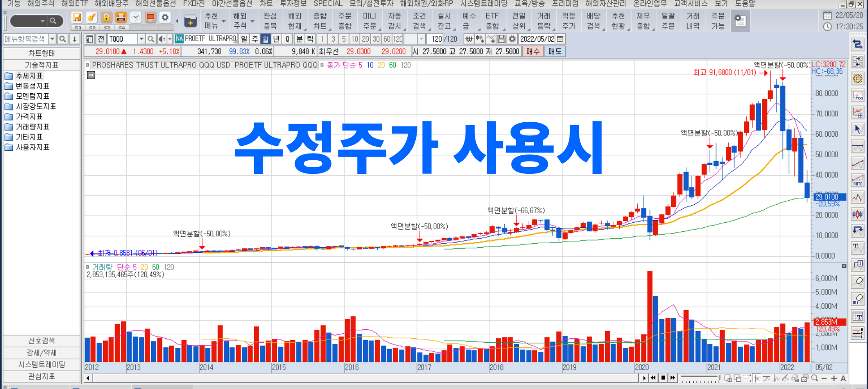
Task: Select the arrow pointer tool in right sidebar
Action: click(857, 129)
